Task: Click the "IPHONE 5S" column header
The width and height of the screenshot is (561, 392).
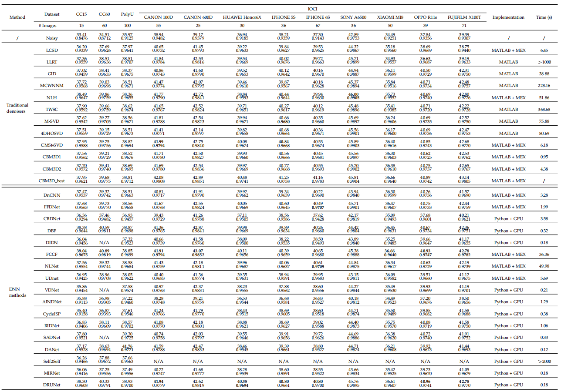Action: (284, 17)
